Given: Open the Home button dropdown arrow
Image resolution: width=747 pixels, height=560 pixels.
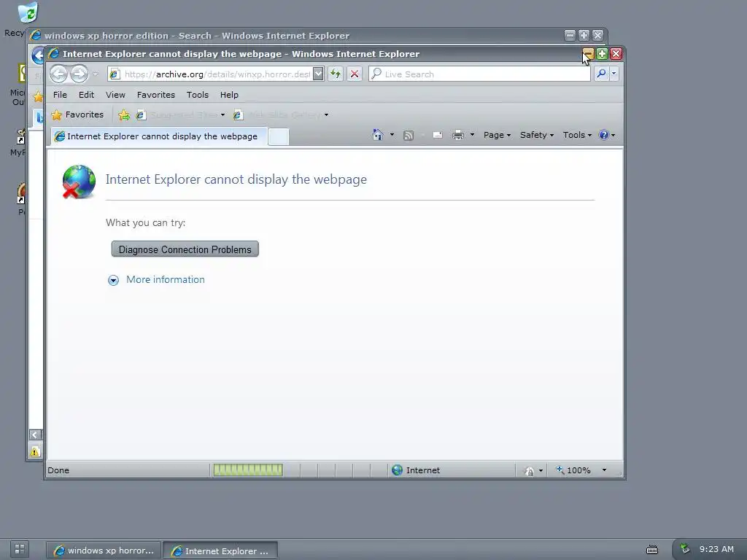Looking at the screenshot, I should click(x=392, y=135).
